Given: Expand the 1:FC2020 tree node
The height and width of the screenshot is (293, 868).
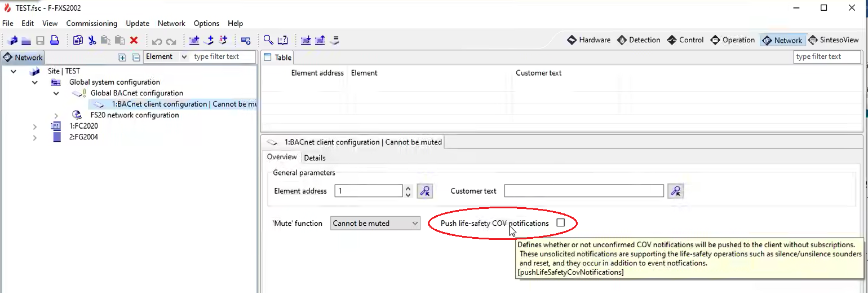Looking at the screenshot, I should point(35,126).
